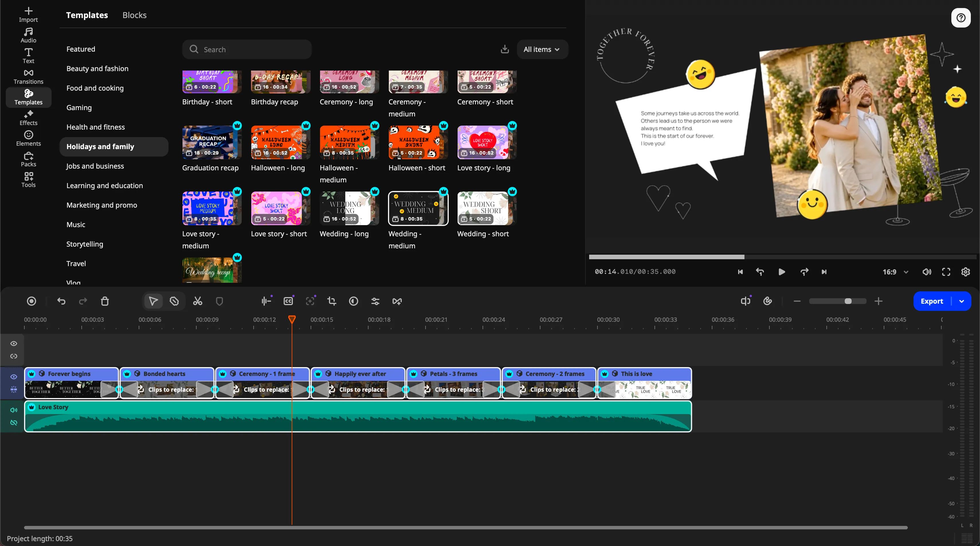Open the crop tool
980x546 pixels.
click(332, 301)
